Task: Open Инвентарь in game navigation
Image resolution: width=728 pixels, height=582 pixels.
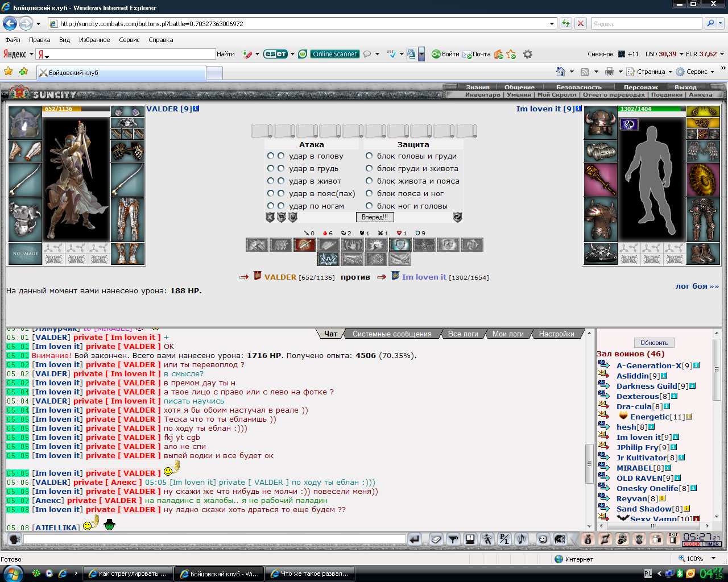Action: (483, 95)
